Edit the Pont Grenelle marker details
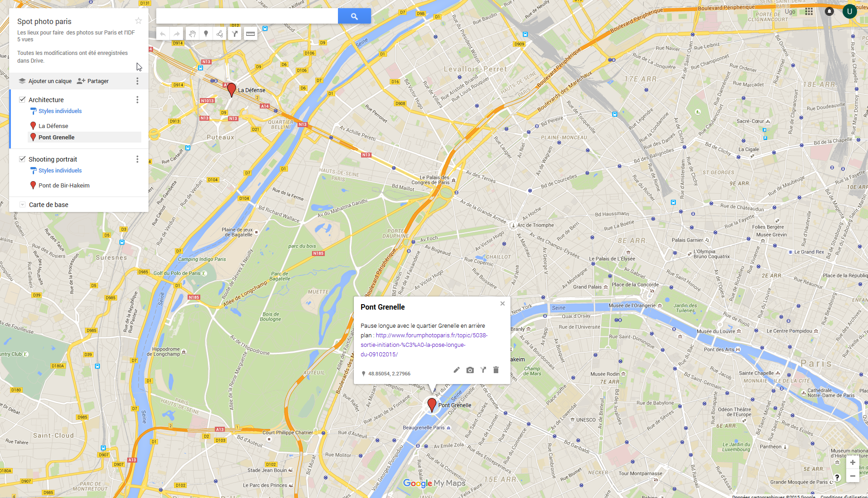 pyautogui.click(x=456, y=370)
